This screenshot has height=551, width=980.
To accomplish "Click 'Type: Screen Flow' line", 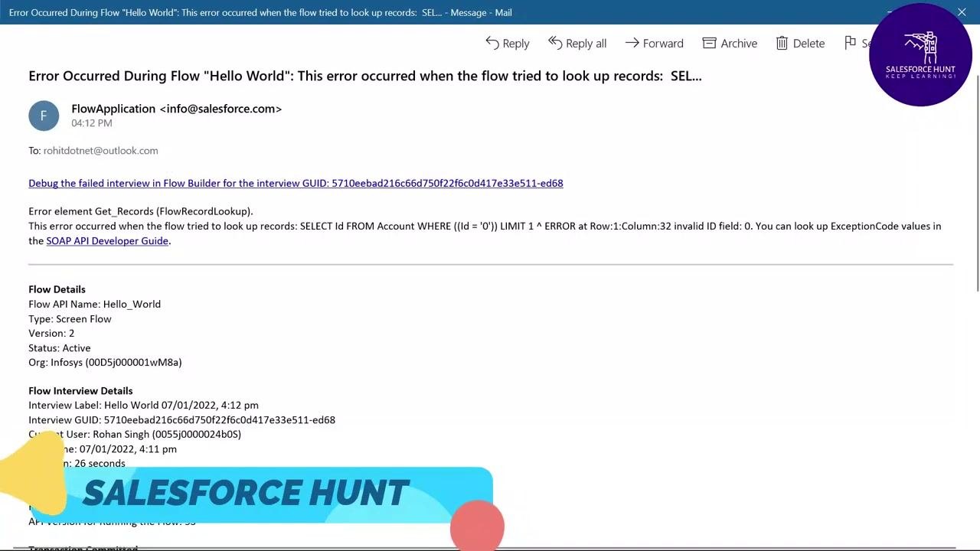I will coord(70,318).
